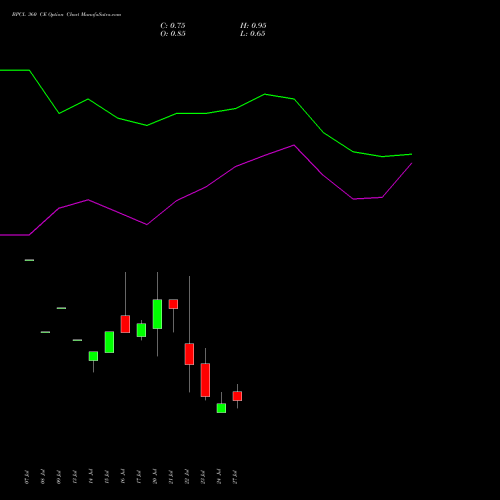
Task: Click the long red candle for 23 Jul
Action: (205, 380)
